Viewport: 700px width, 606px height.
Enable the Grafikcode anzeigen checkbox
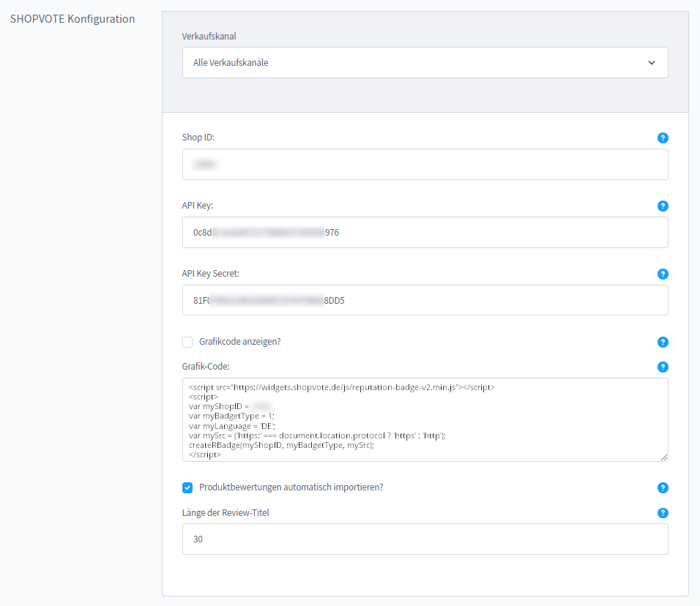click(x=187, y=342)
